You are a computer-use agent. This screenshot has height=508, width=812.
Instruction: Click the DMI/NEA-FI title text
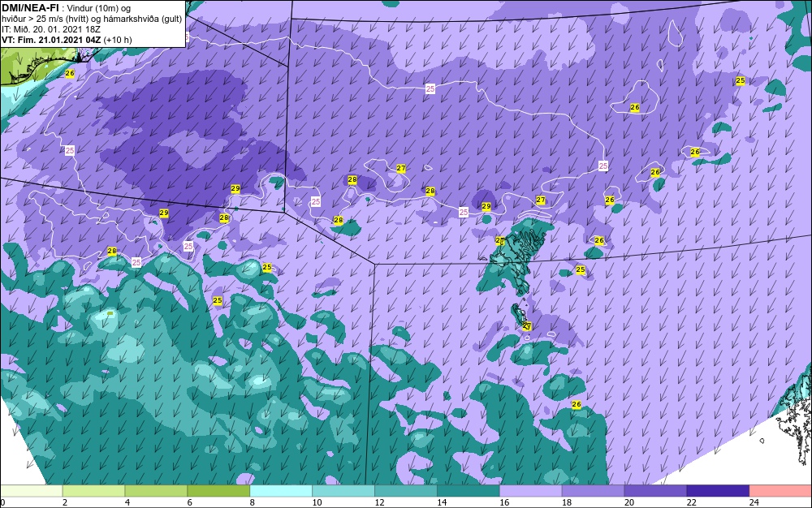[29, 8]
